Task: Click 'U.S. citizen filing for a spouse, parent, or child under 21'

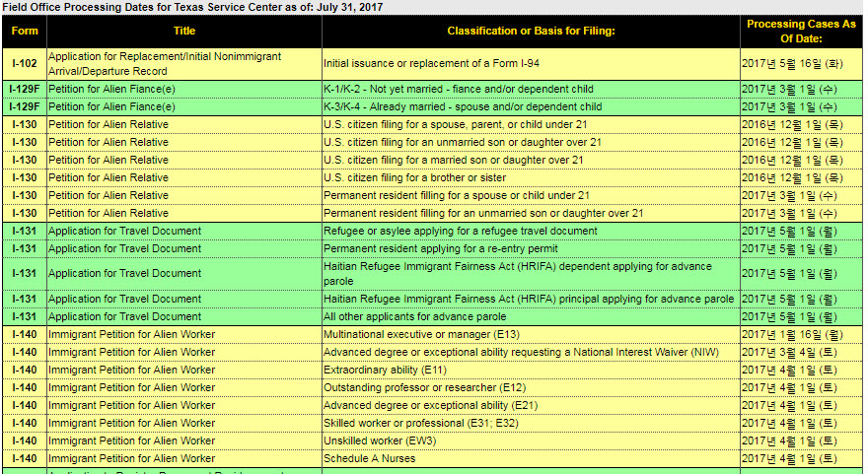Action: [x=455, y=124]
